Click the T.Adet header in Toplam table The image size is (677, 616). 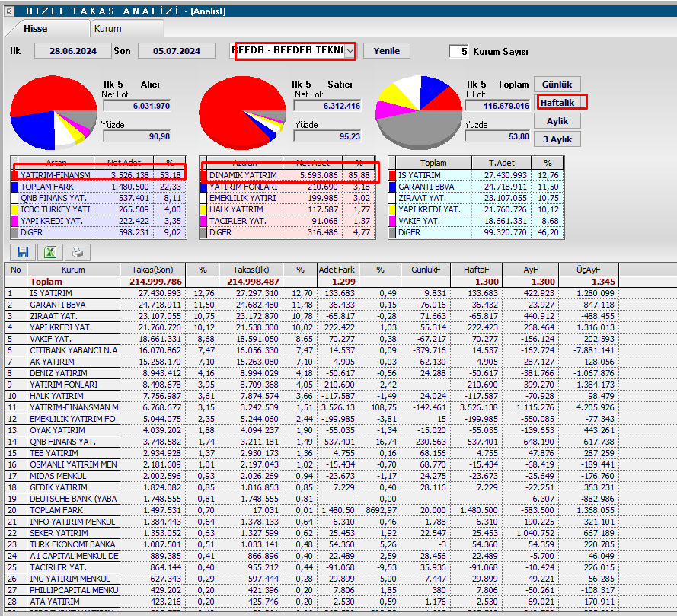click(501, 163)
